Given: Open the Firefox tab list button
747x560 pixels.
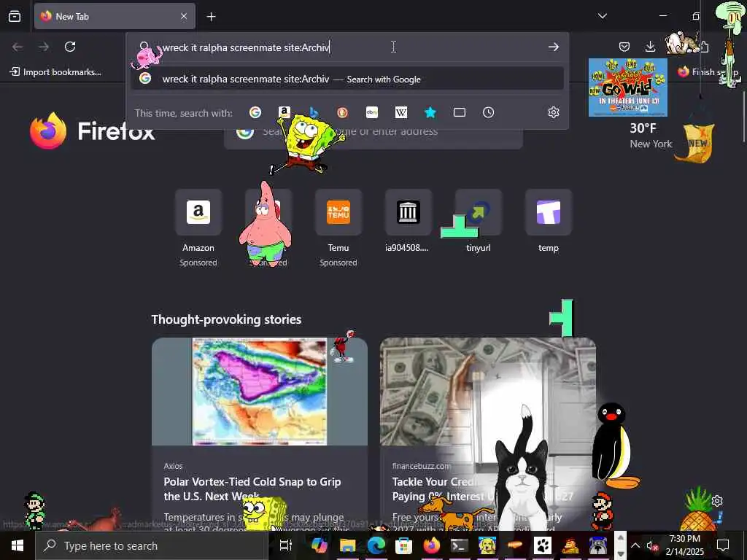Looking at the screenshot, I should [15, 16].
